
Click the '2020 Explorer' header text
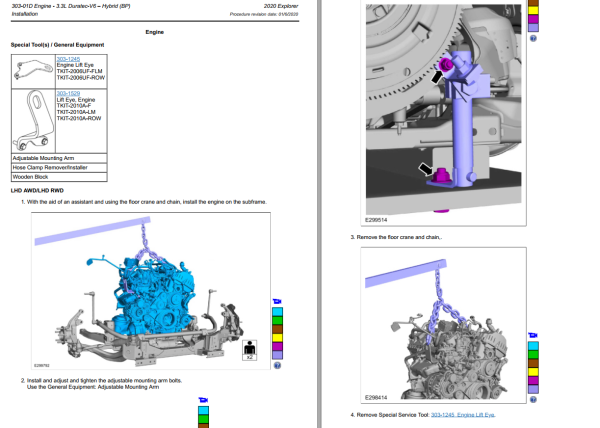(281, 6)
